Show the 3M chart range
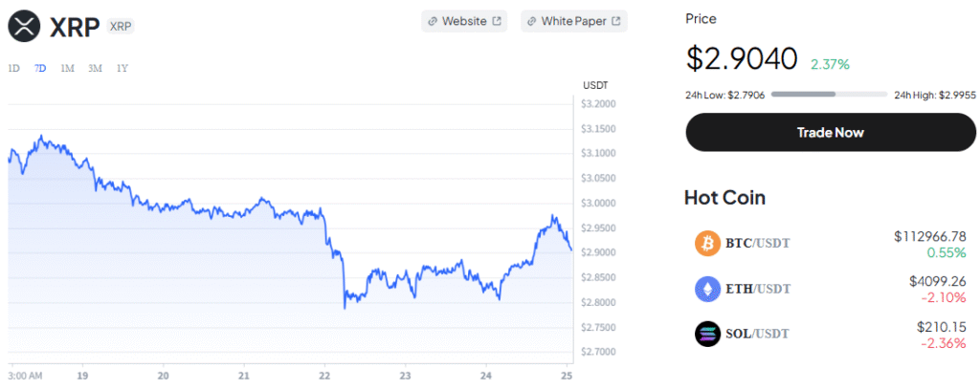The image size is (980, 390). (95, 68)
